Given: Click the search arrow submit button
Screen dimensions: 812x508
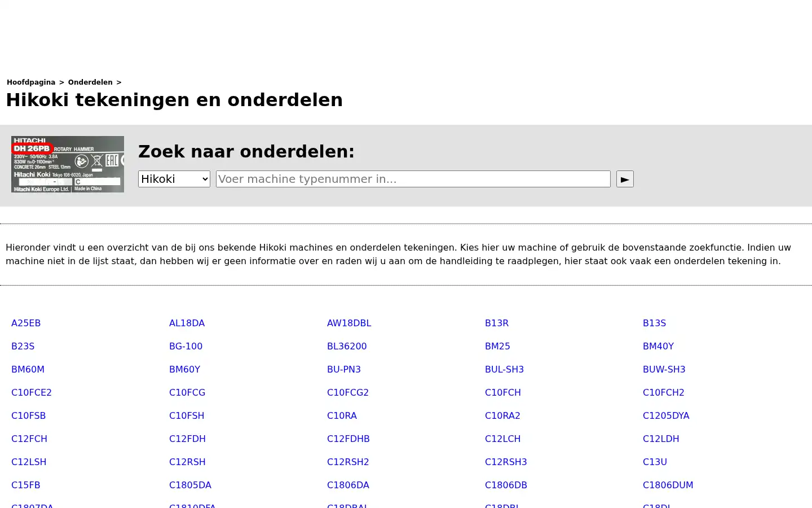Looking at the screenshot, I should (625, 179).
